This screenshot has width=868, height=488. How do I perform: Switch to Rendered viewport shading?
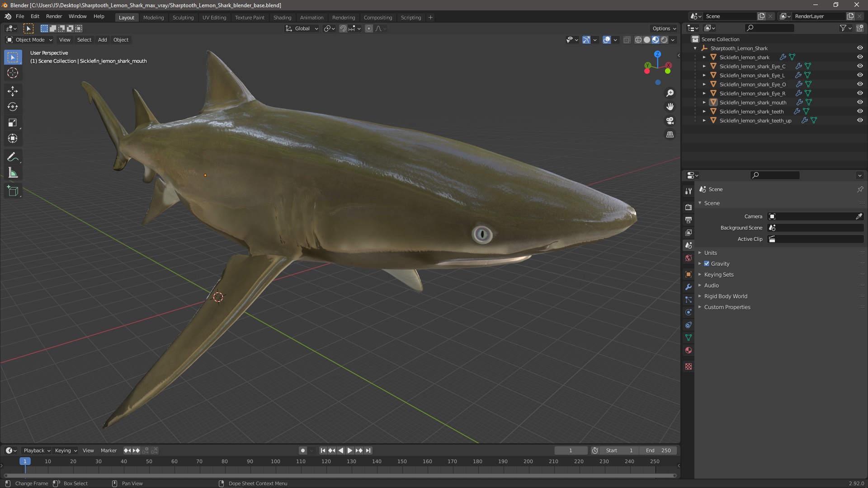[664, 40]
